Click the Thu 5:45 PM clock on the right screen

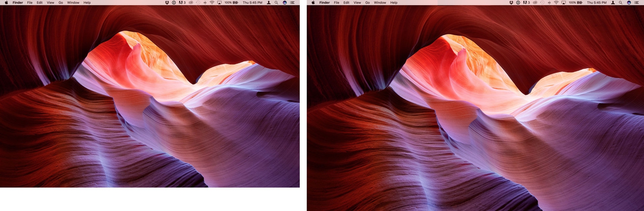pyautogui.click(x=597, y=2)
